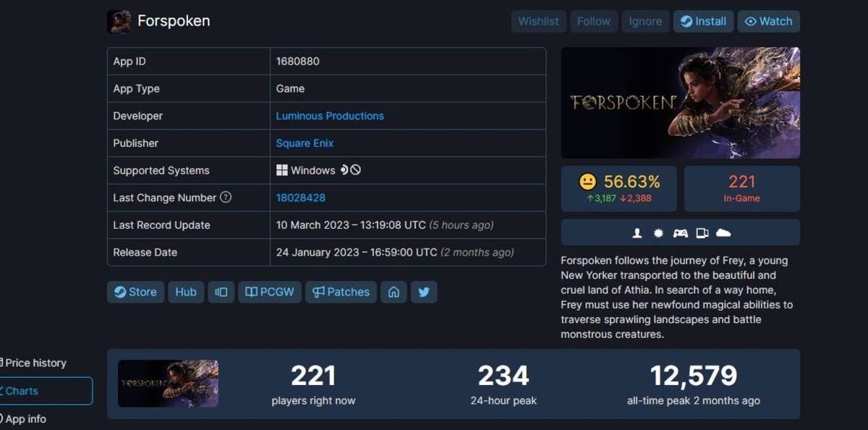Screen dimensions: 868x430
Task: Click the Steam Cloud icon
Action: click(x=723, y=233)
